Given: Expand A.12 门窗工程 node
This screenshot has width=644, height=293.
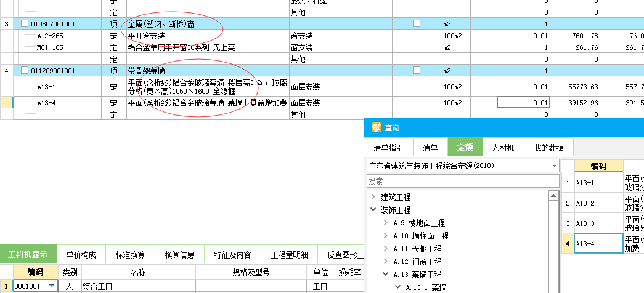Looking at the screenshot, I should coord(385,262).
